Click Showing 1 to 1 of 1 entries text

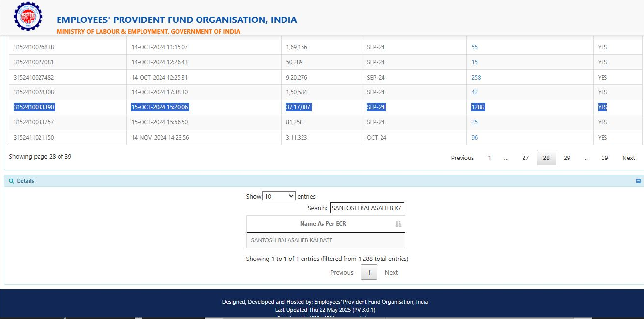(x=327, y=259)
